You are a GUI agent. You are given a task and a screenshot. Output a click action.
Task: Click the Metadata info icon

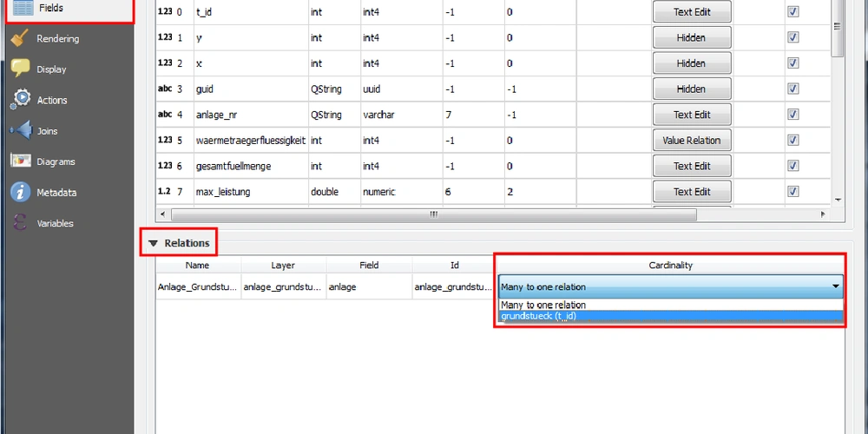(x=21, y=192)
